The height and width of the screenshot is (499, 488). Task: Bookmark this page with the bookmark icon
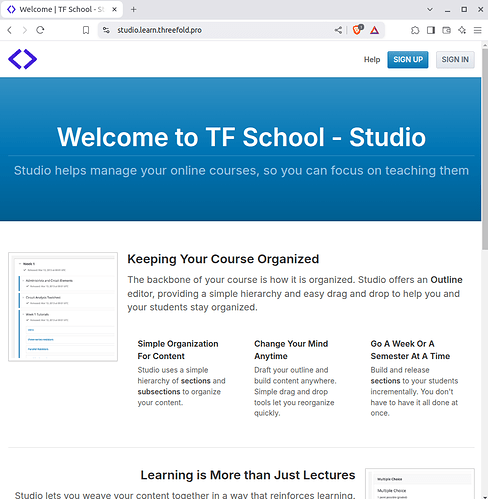(x=86, y=30)
